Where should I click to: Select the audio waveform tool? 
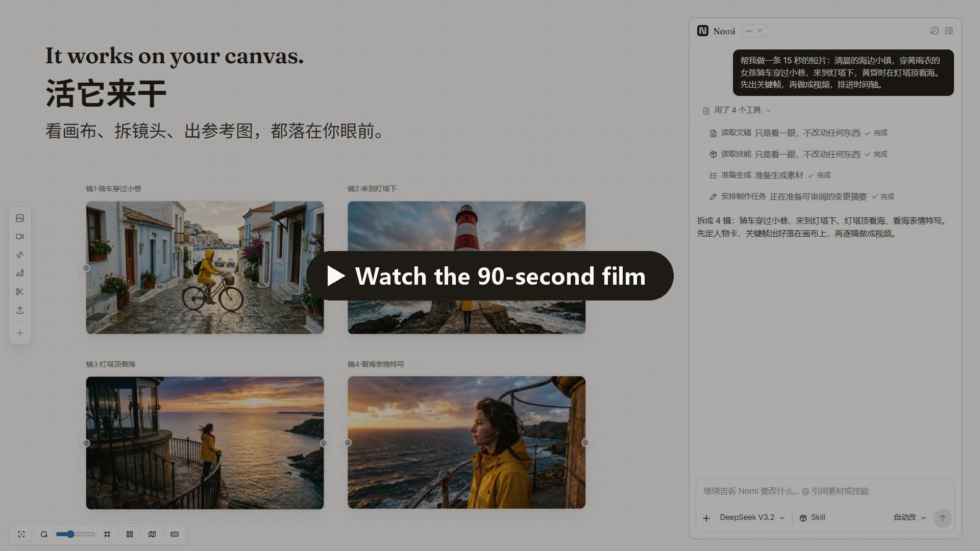(20, 255)
